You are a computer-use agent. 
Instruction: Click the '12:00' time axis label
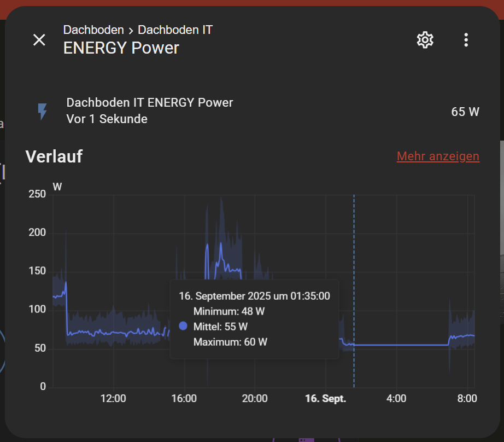[113, 399]
